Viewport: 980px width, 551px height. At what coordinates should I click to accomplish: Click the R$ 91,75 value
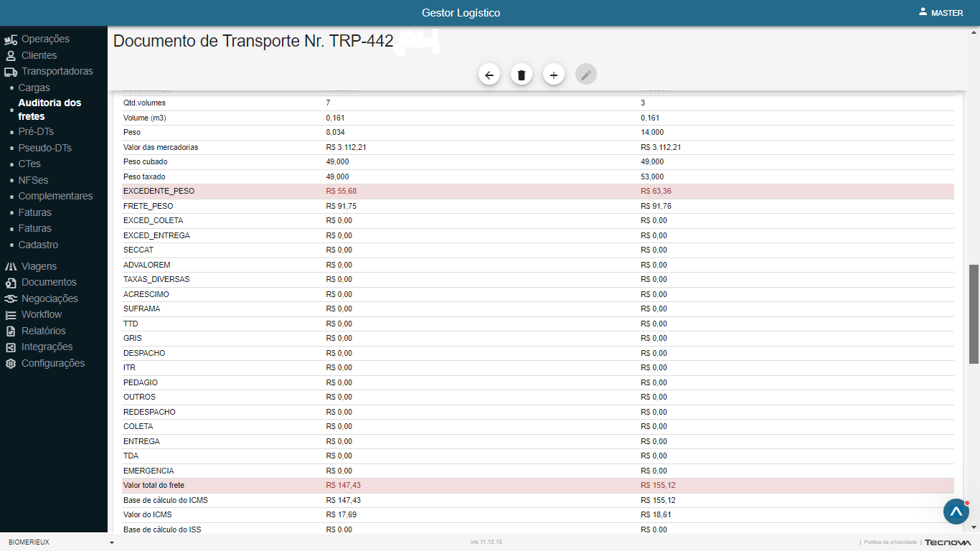(x=341, y=206)
